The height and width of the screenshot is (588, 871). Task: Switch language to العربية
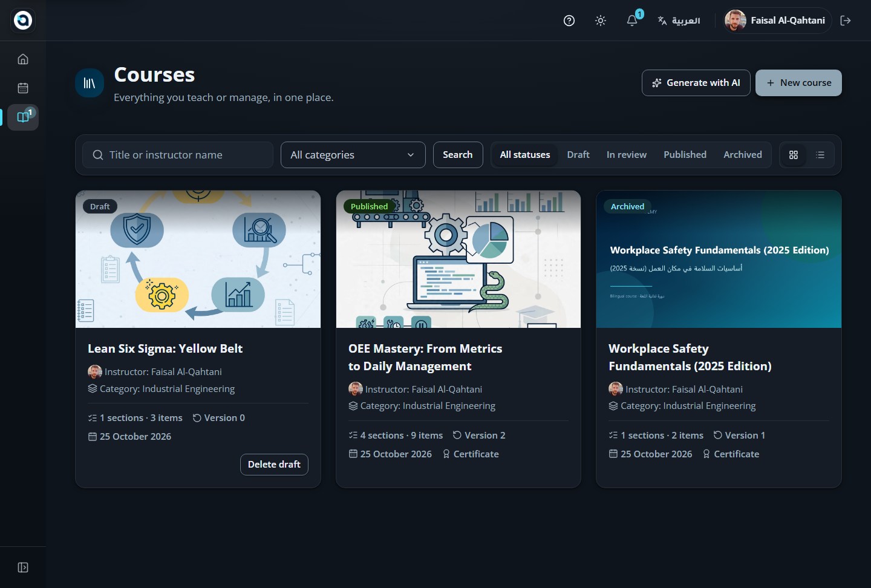point(679,21)
